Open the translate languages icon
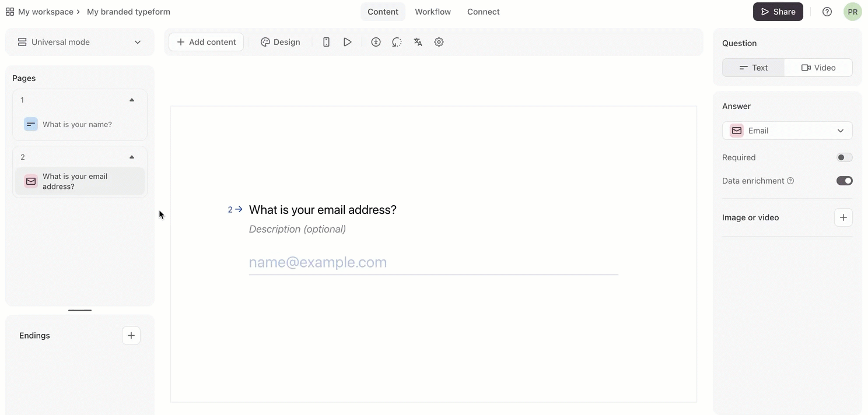The height and width of the screenshot is (415, 868). (418, 42)
